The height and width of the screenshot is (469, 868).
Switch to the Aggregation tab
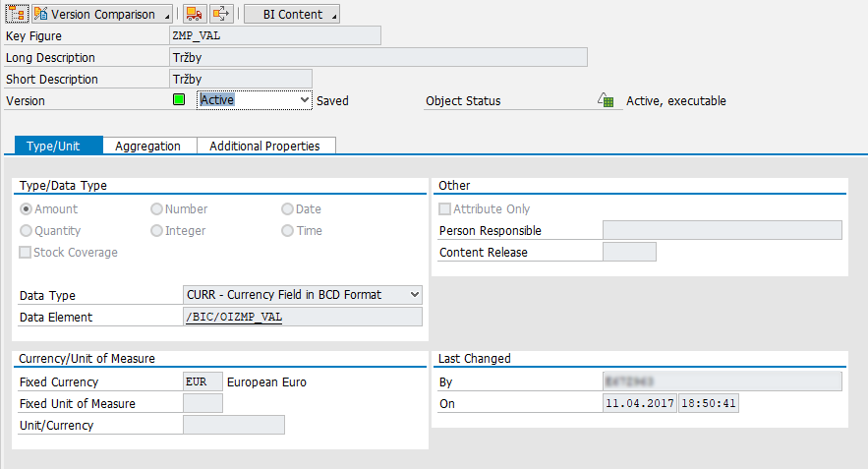[x=147, y=146]
